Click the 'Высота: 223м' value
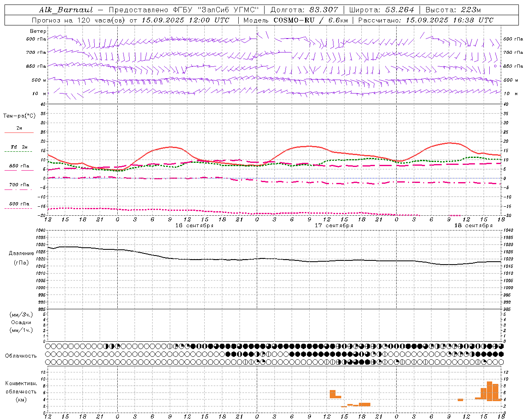525x420 pixels. coord(453,10)
